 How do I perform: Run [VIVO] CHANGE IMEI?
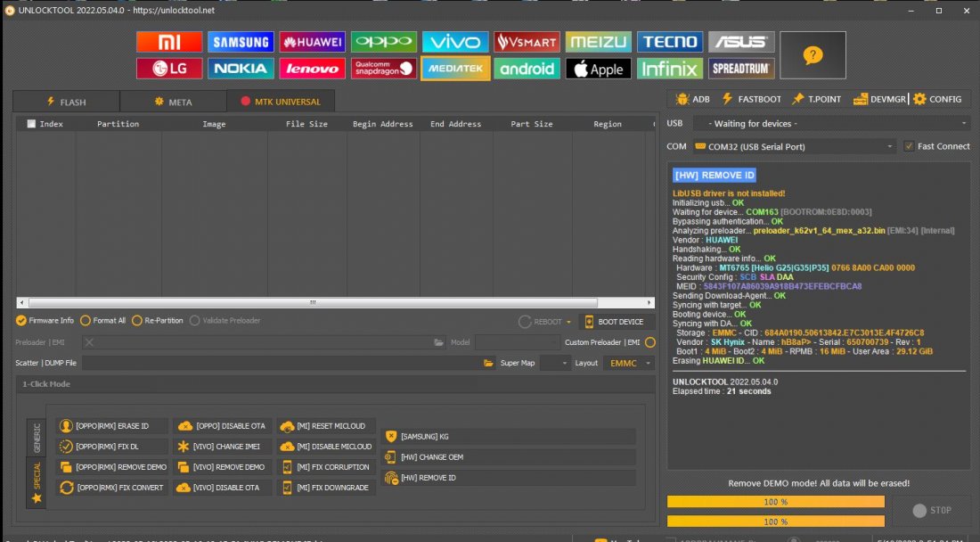(222, 447)
